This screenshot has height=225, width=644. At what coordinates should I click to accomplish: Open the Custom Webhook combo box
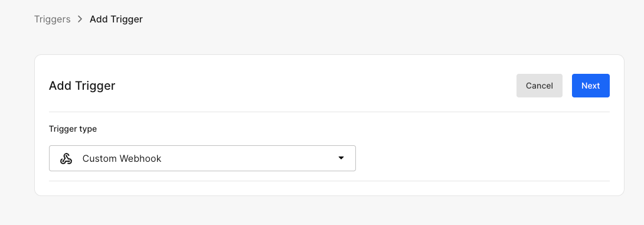[x=202, y=158]
